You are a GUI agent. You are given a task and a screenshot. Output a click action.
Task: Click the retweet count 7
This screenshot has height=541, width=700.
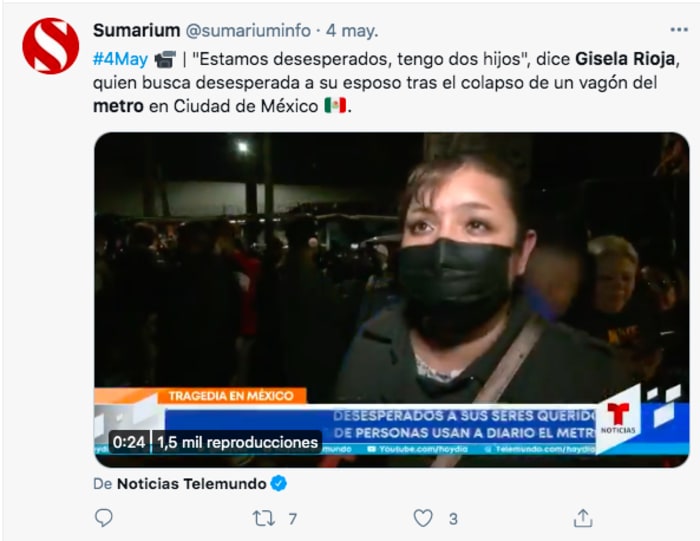pyautogui.click(x=292, y=519)
